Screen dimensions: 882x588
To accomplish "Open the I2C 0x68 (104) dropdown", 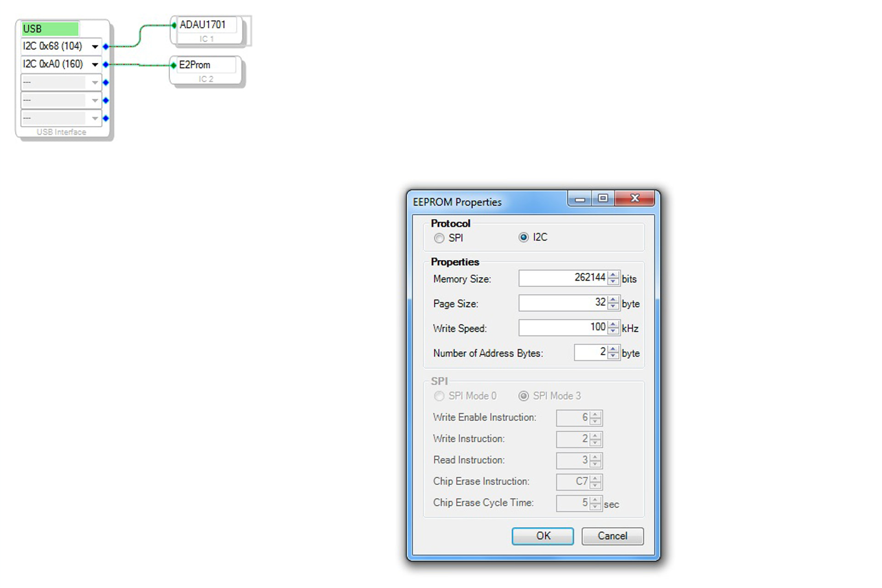I will 95,46.
